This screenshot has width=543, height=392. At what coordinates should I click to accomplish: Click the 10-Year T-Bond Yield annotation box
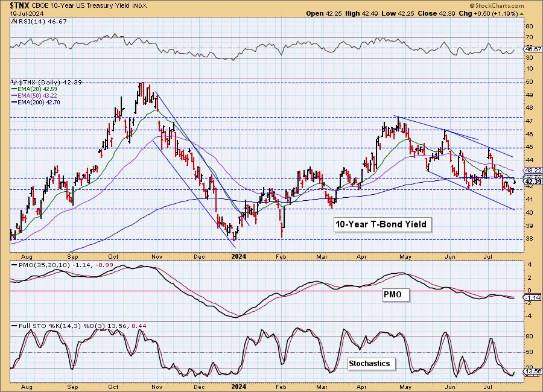coord(383,224)
